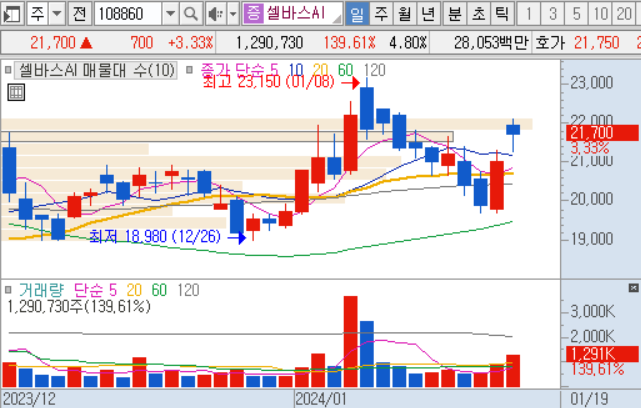
Task: Click the volume value 1,290,730 in header
Action: (269, 43)
